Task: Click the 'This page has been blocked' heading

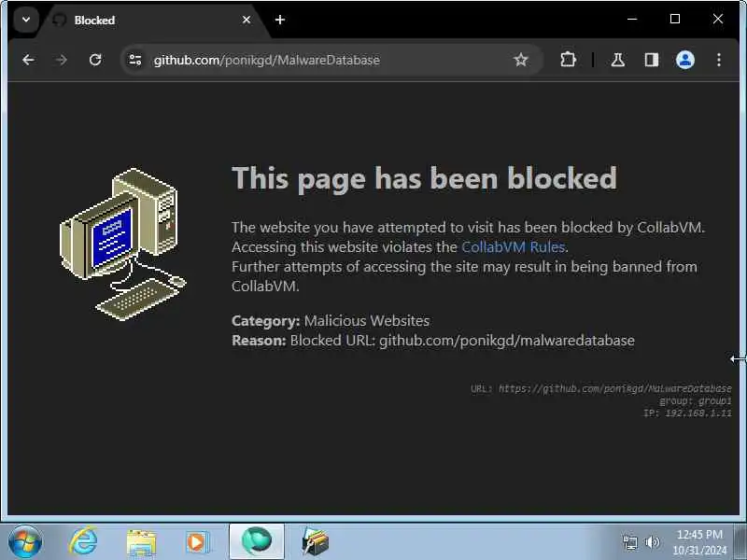Action: point(424,178)
